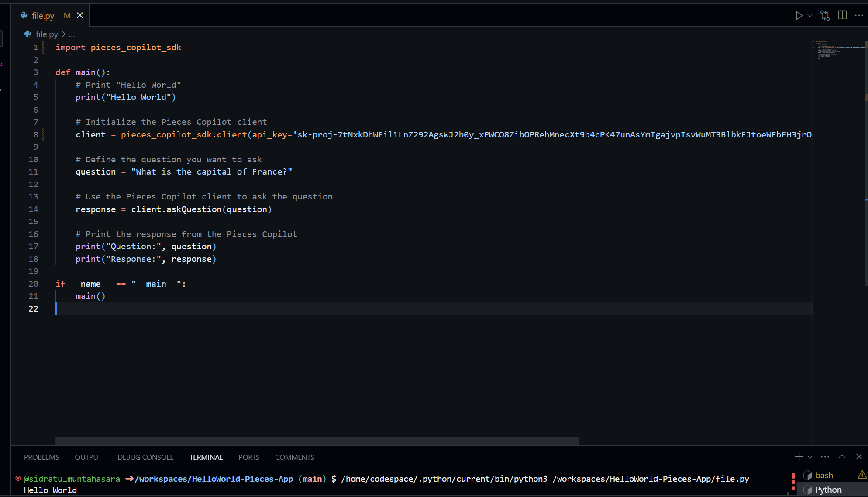Maximize the terminal panel size

pos(842,457)
